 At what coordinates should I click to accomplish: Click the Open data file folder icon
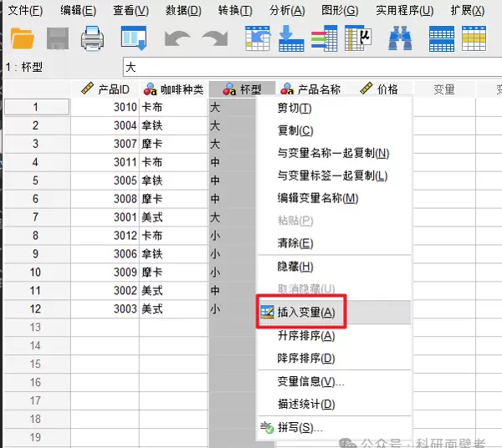pos(22,38)
